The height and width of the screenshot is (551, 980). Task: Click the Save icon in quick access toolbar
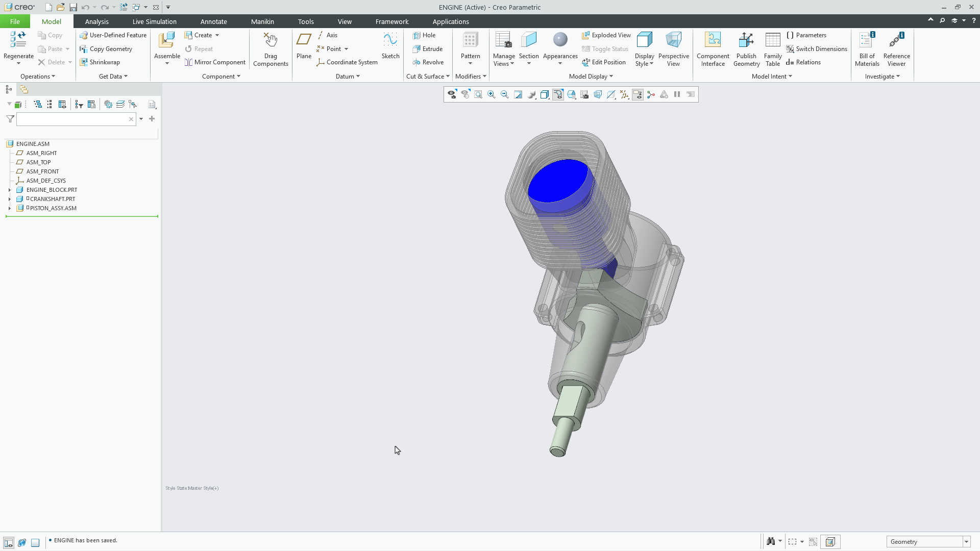pos(73,7)
